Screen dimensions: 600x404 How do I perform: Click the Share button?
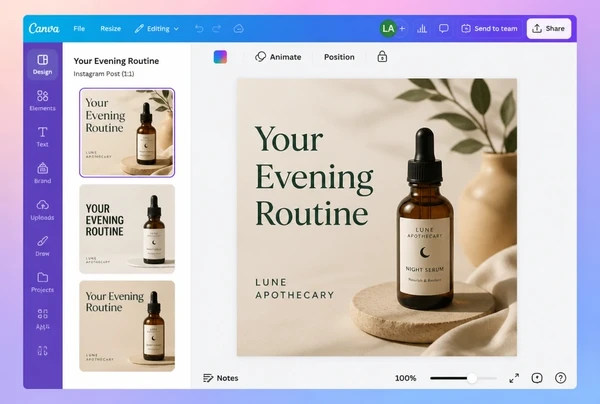pyautogui.click(x=549, y=29)
